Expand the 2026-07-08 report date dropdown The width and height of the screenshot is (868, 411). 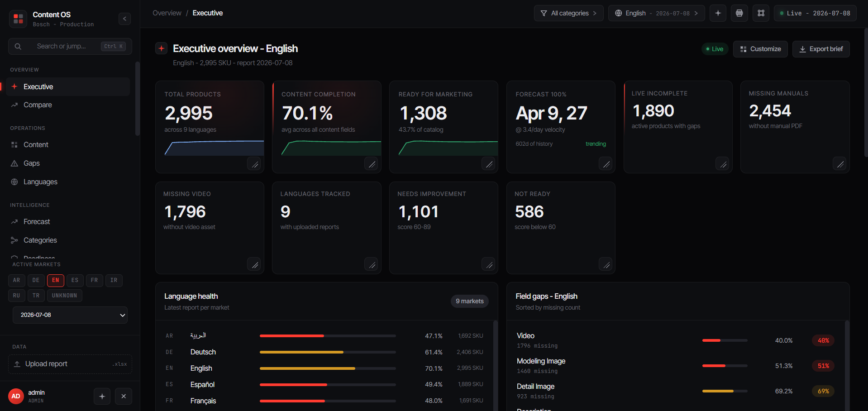tap(70, 315)
